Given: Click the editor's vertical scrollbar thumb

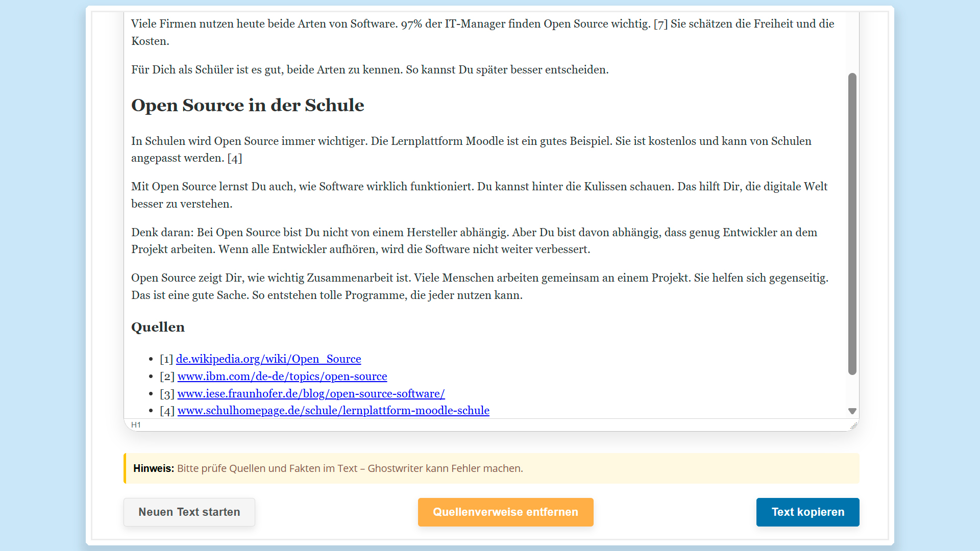Looking at the screenshot, I should pyautogui.click(x=852, y=224).
